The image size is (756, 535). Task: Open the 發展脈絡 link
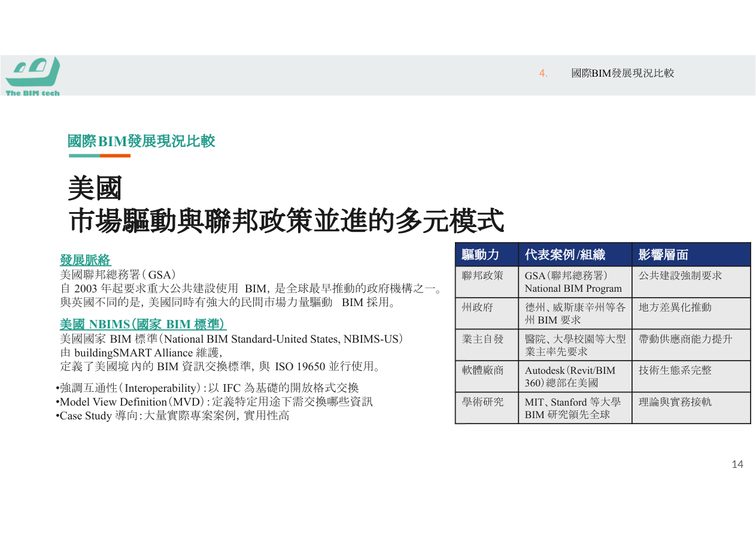pos(86,260)
